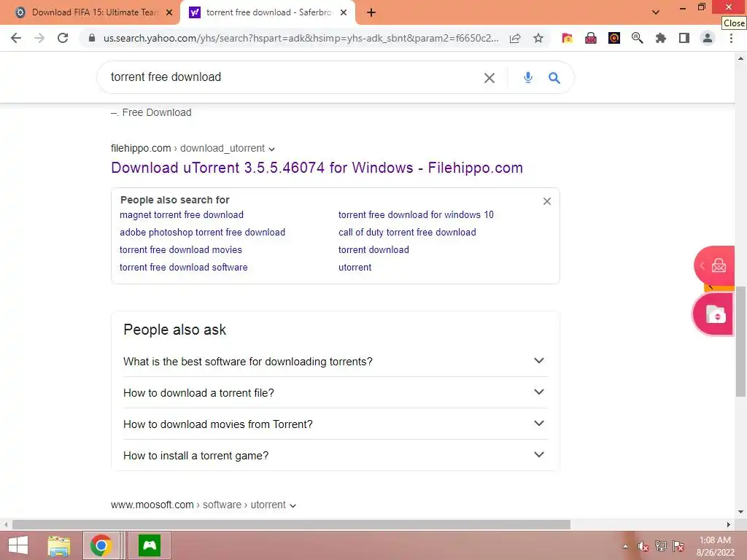Open Action Center flag icon
Image resolution: width=747 pixels, height=560 pixels.
(678, 546)
